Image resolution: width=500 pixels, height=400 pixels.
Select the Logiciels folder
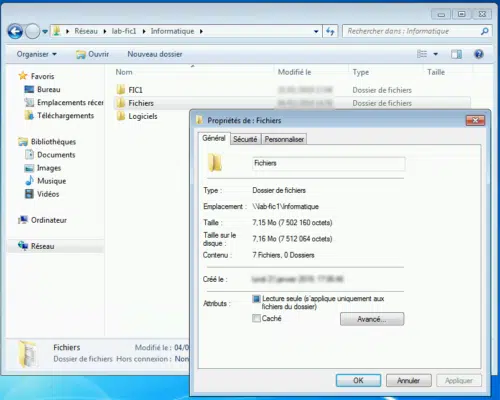pyautogui.click(x=143, y=116)
